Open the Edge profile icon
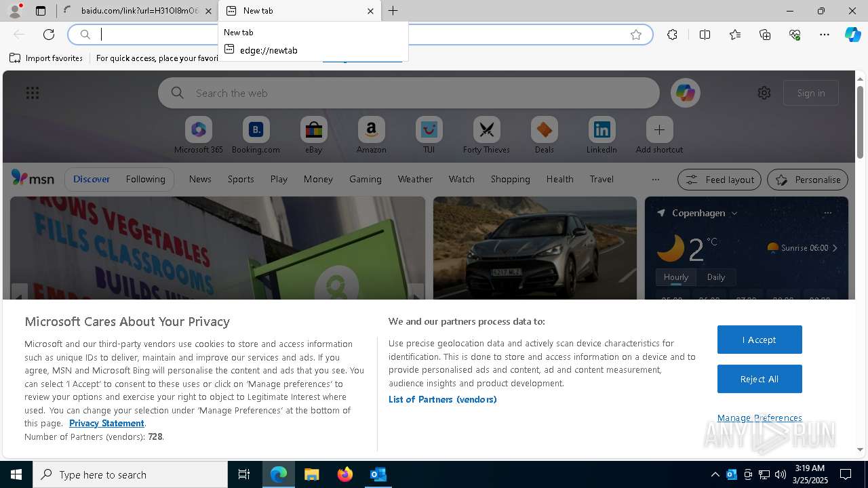This screenshot has height=488, width=868. click(14, 10)
